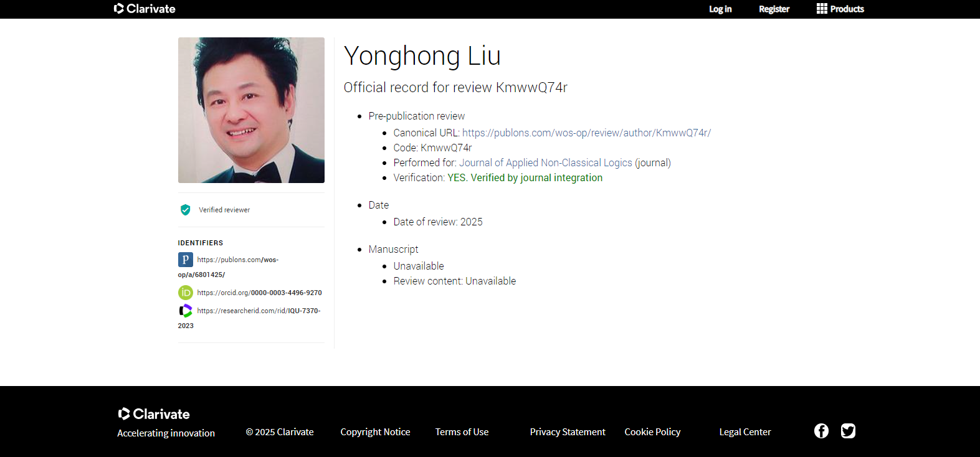The image size is (980, 457).
Task: Click '© 2025 Clarivate' footer text
Action: pos(280,432)
